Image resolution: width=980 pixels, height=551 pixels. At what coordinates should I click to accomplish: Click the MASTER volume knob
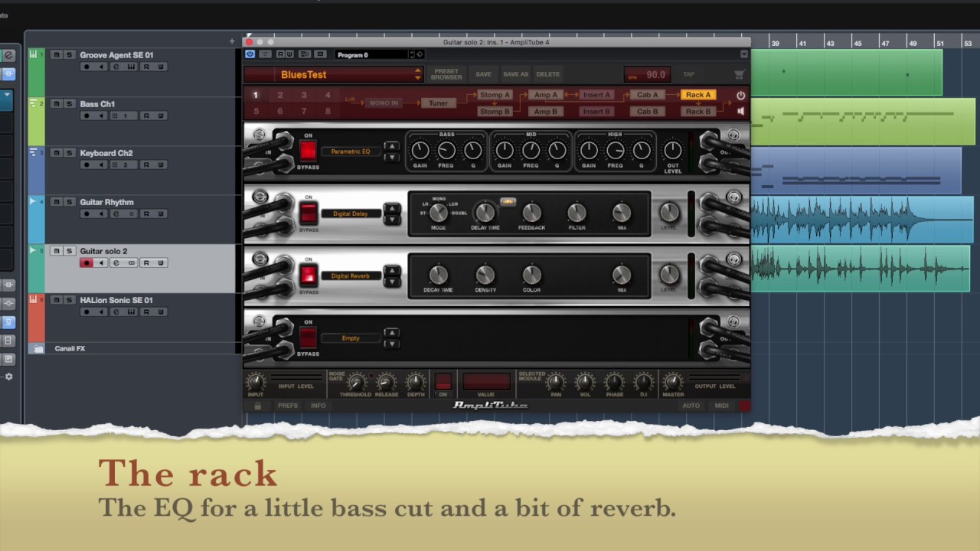(x=672, y=381)
